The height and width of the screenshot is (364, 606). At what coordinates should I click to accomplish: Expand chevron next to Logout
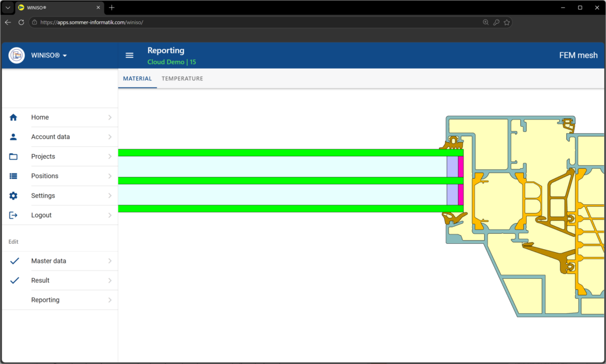(x=109, y=215)
